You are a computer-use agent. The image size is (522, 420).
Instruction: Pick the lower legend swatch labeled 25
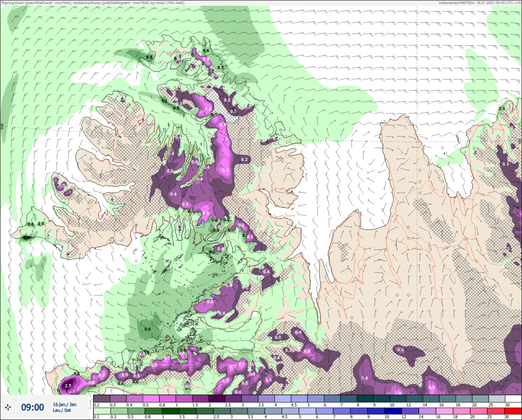[496, 411]
